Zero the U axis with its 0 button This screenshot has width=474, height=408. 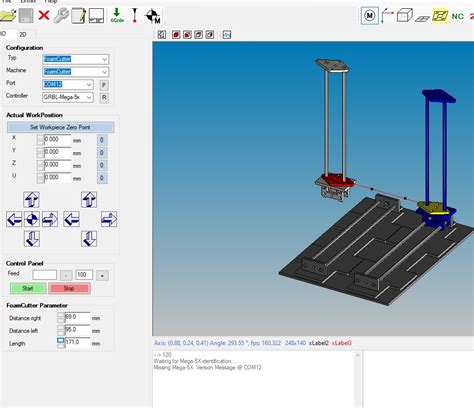pos(102,178)
